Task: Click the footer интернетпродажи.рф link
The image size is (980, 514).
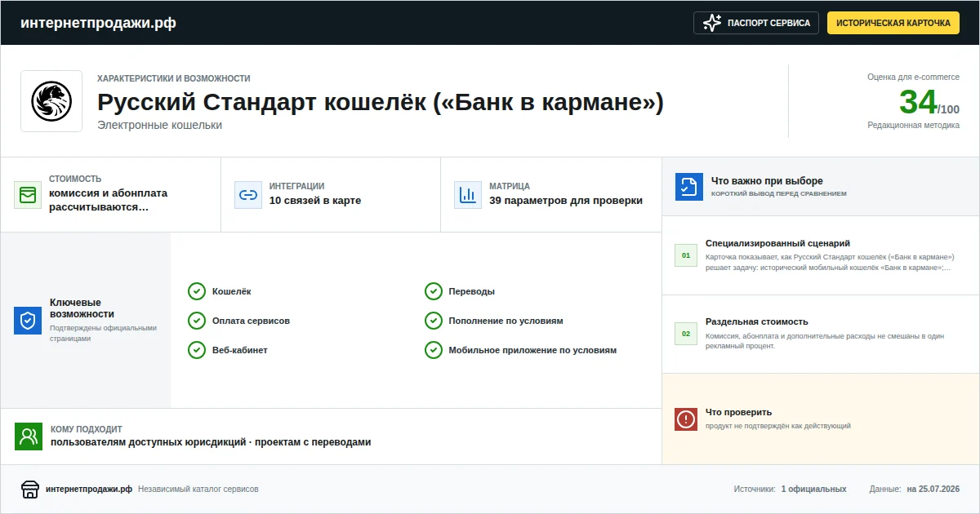Action: coord(89,490)
